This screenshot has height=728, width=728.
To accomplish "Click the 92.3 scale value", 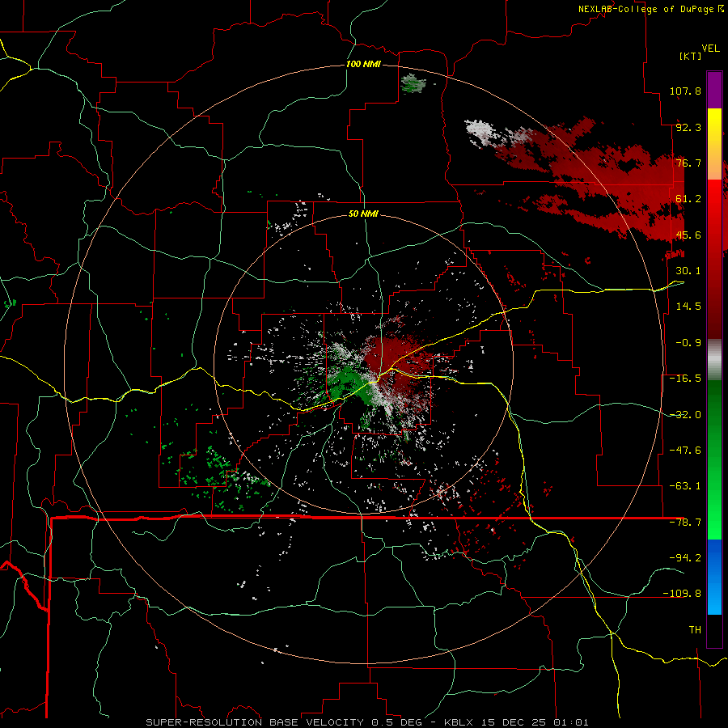I will click(688, 127).
